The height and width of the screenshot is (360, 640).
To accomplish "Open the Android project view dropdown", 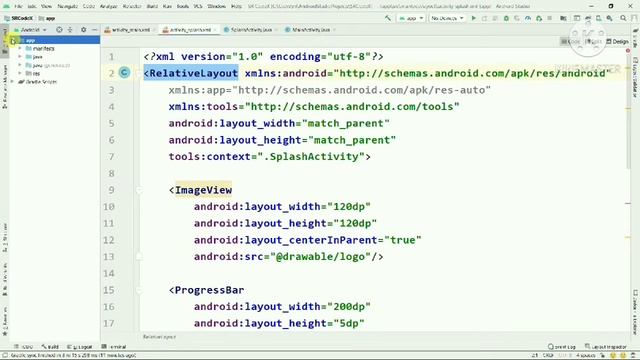I will [31, 30].
